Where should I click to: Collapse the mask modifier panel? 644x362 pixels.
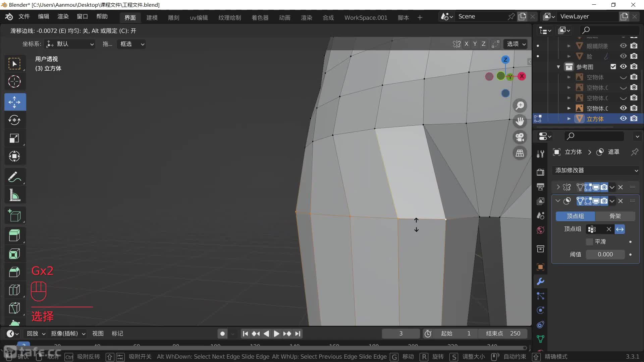[558, 201]
